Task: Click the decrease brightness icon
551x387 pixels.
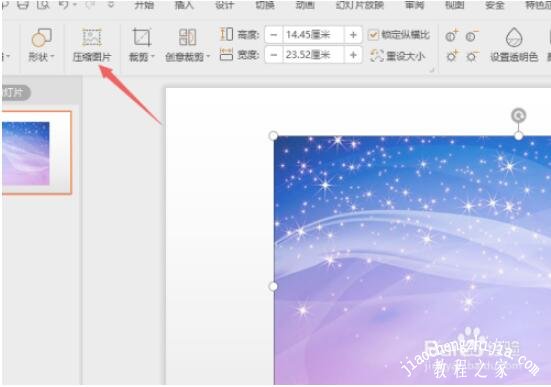Action: (x=472, y=57)
